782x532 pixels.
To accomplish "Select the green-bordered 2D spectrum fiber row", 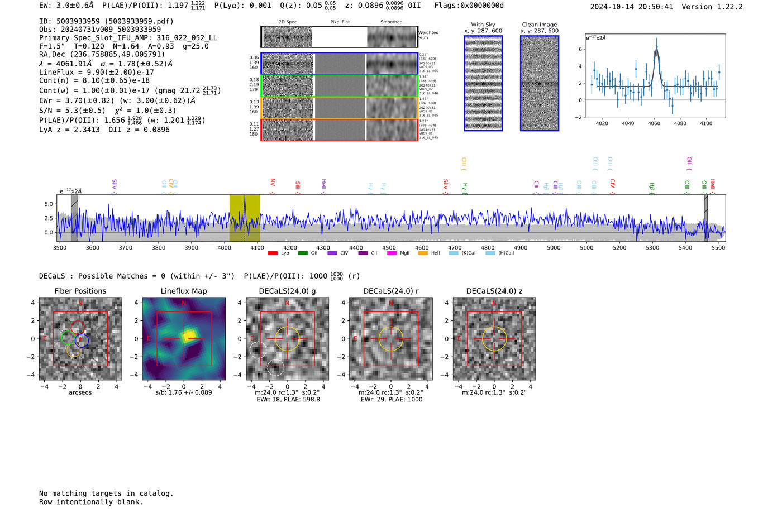I will tap(340, 85).
